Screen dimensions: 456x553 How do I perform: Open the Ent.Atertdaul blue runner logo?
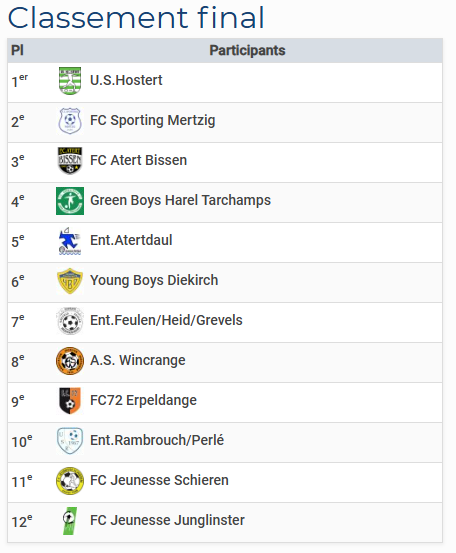click(x=70, y=241)
